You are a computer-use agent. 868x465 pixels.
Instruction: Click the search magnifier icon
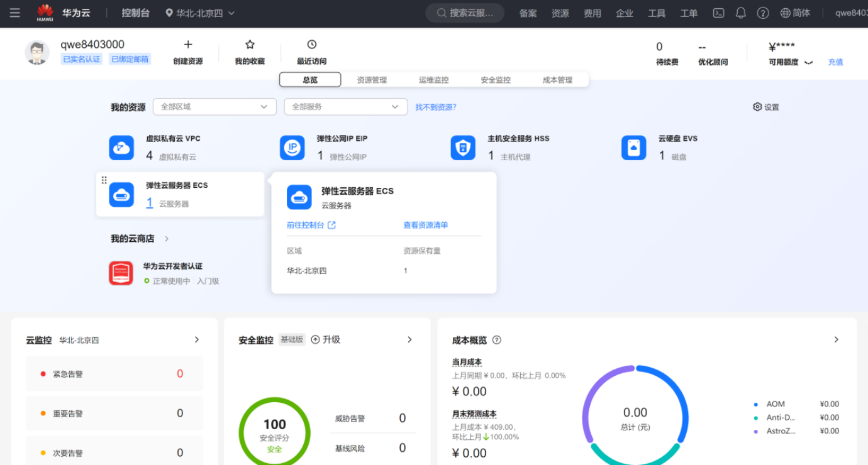tap(442, 13)
